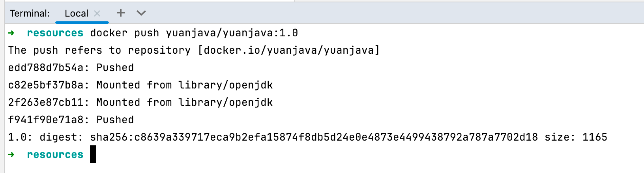This screenshot has height=173, width=644.
Task: Click the c82e5bf37b8a Mounted layer line
Action: [x=140, y=85]
